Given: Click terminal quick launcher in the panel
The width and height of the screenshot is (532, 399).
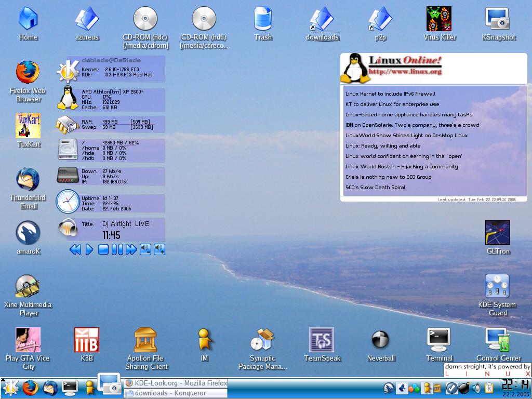Looking at the screenshot, I should [x=70, y=388].
